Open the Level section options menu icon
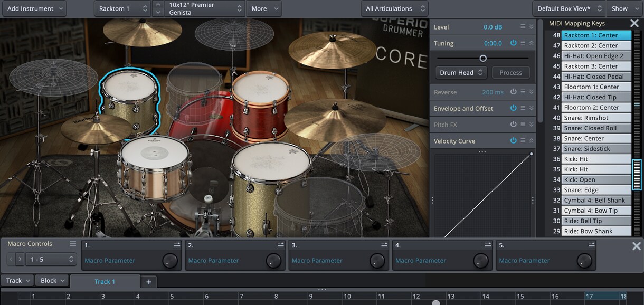Image resolution: width=644 pixels, height=305 pixels. [523, 27]
